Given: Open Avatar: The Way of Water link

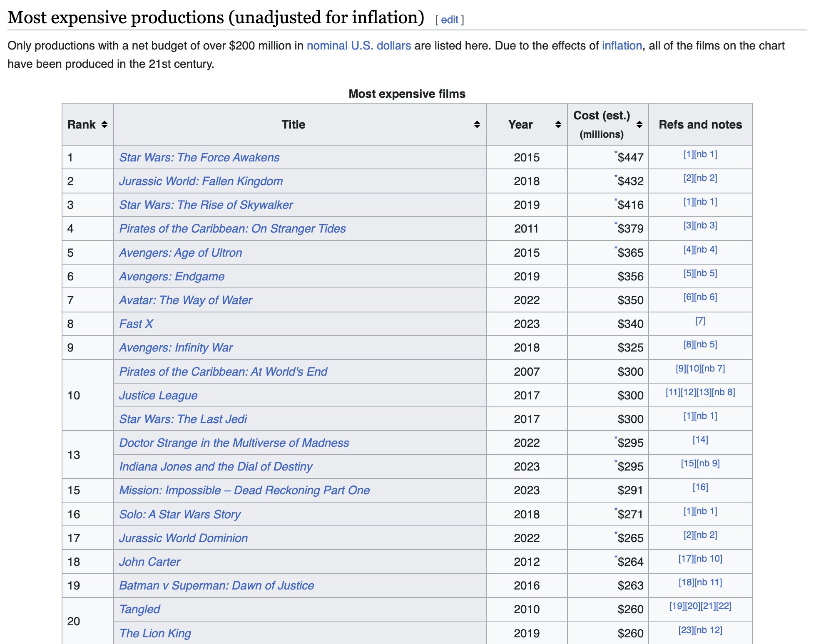Looking at the screenshot, I should coord(185,300).
